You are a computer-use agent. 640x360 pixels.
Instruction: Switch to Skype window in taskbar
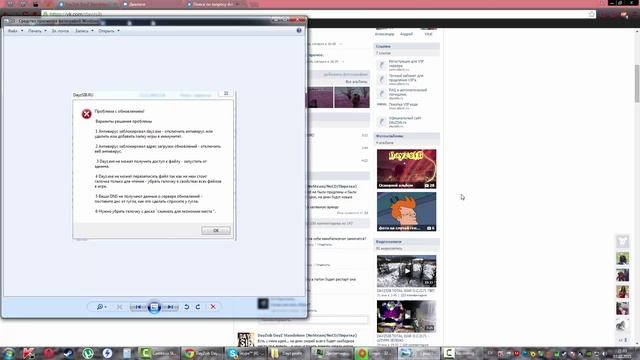(246, 353)
